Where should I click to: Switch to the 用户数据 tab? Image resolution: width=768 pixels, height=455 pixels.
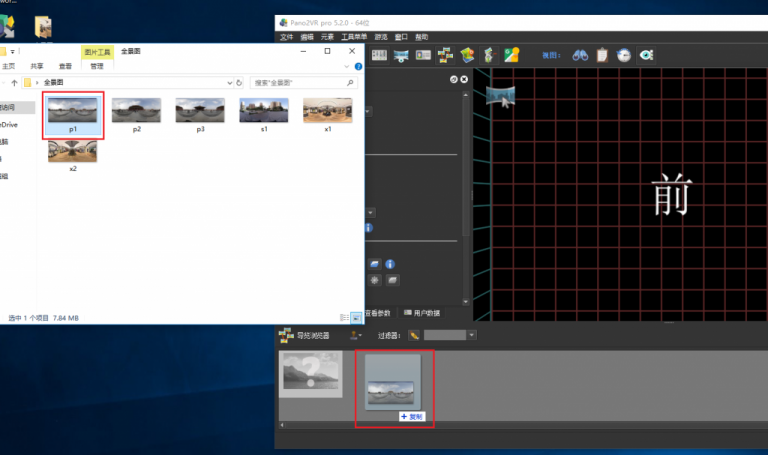pyautogui.click(x=422, y=313)
